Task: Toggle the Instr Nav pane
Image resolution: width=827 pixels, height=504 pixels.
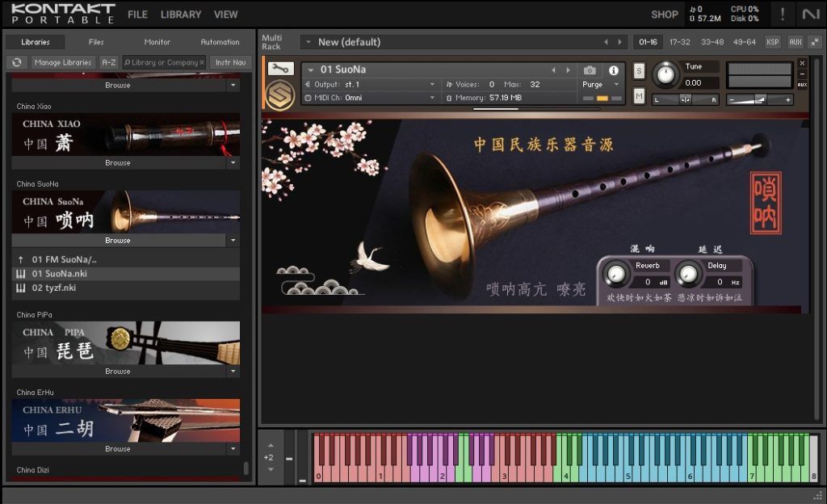Action: tap(230, 62)
